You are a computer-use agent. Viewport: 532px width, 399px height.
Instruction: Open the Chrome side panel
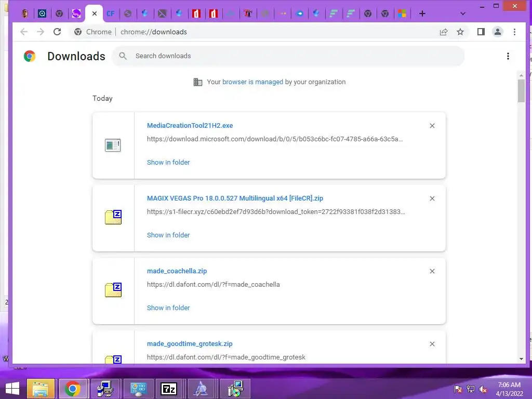tap(481, 32)
